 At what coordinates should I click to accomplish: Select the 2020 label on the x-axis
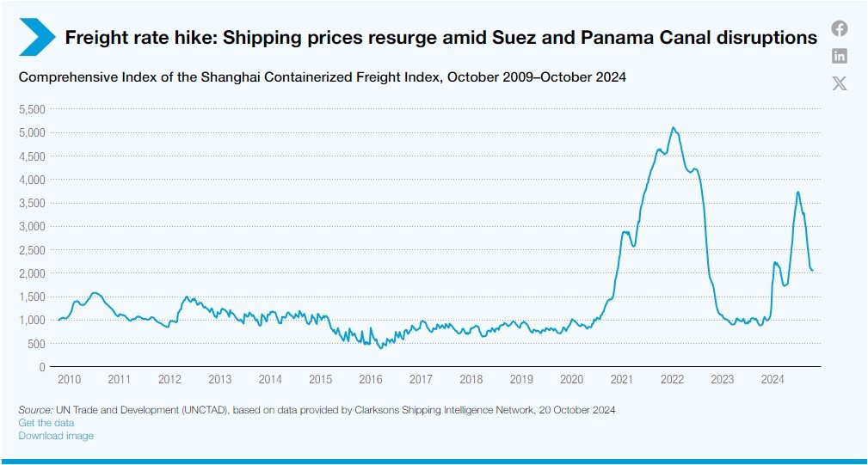571,379
